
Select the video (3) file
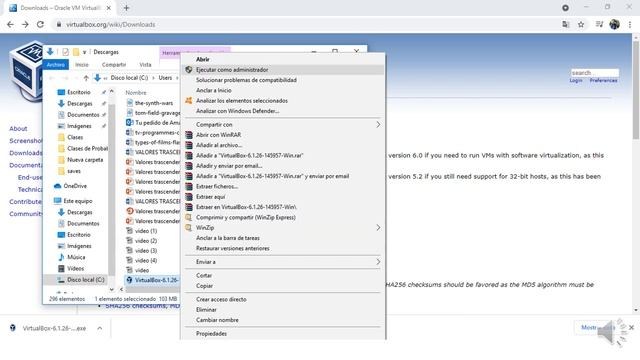pos(146,251)
